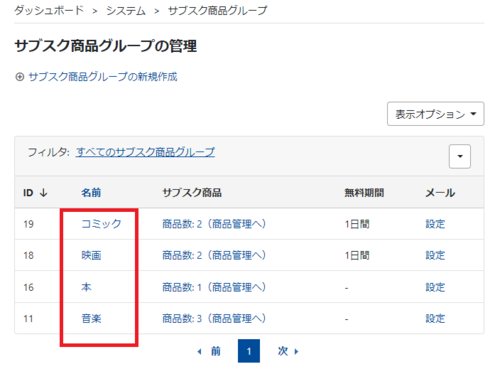
Task: Go to システム breadcrumb
Action: 126,11
